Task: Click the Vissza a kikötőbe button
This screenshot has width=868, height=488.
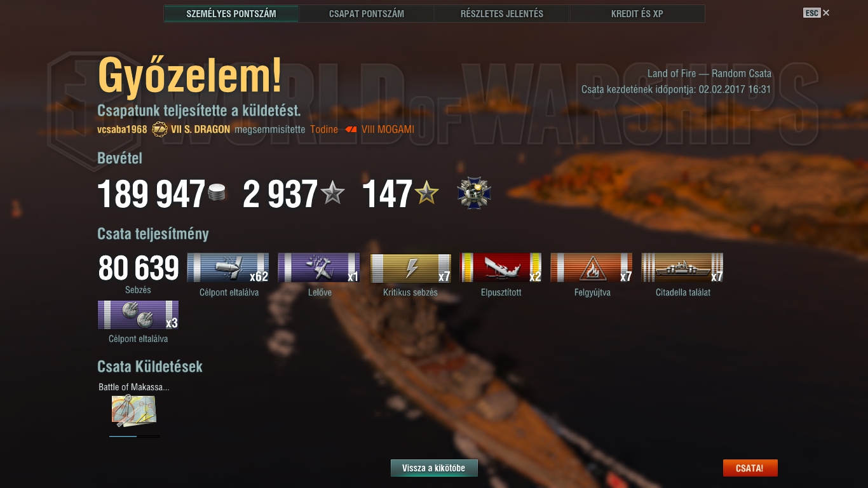Action: 434,468
